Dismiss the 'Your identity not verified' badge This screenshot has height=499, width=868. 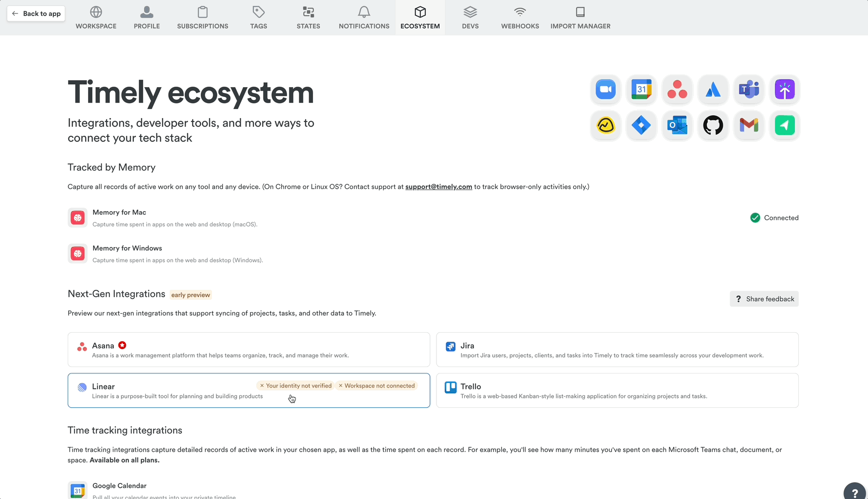(x=262, y=385)
